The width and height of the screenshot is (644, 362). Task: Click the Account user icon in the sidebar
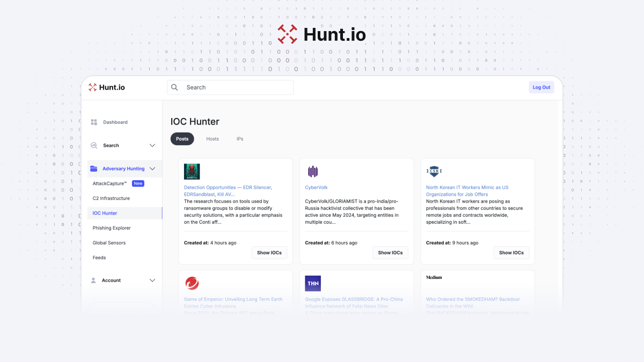click(94, 280)
